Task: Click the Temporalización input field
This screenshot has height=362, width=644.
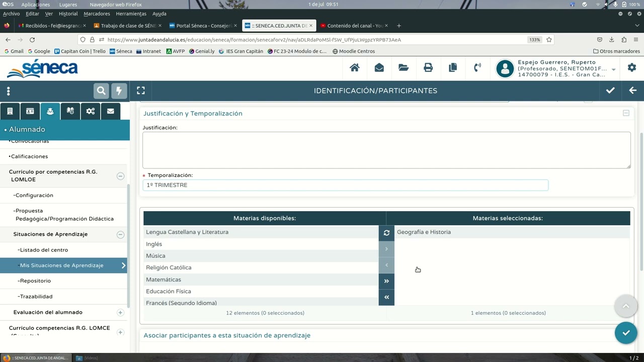Action: (x=345, y=185)
